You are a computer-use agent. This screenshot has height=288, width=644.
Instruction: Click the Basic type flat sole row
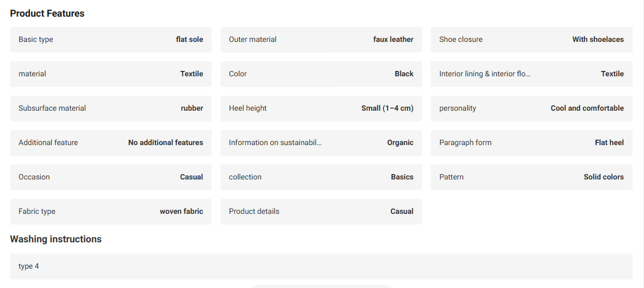pos(111,39)
